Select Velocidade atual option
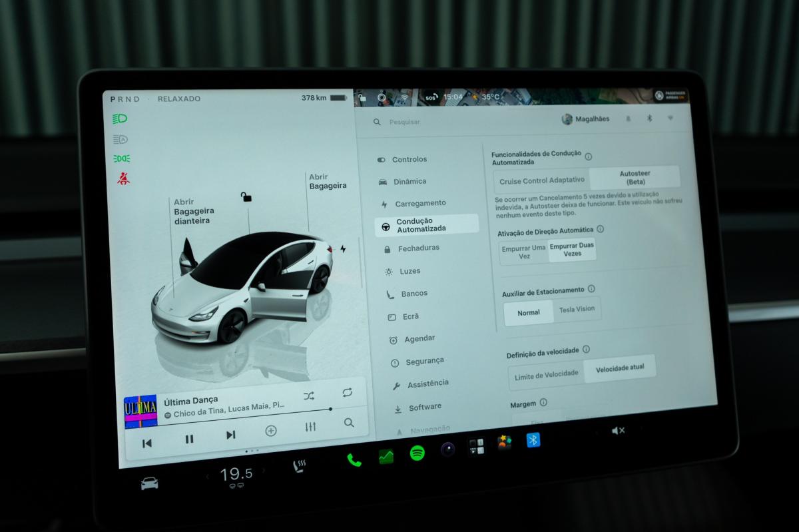Image resolution: width=799 pixels, height=532 pixels. [x=620, y=368]
